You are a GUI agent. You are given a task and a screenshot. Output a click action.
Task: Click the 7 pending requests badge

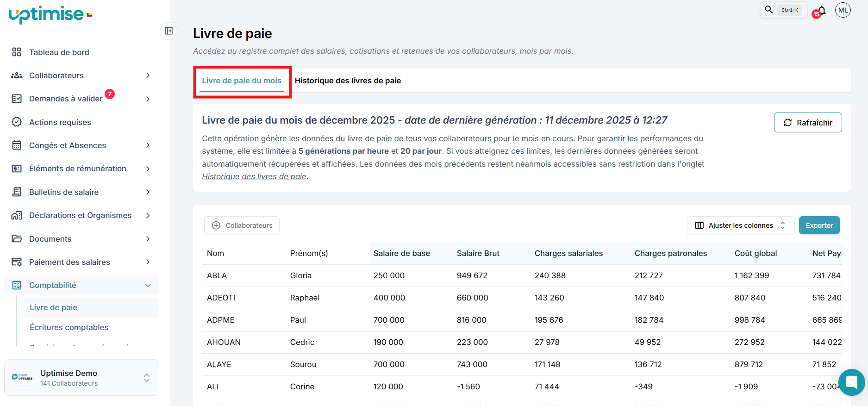pos(110,94)
